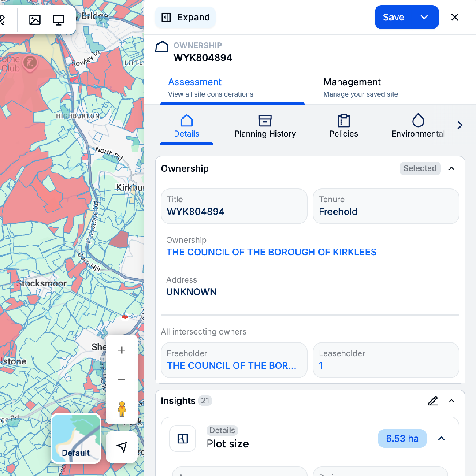Viewport: 476px width, 476px height.
Task: Click the locate me arrow button
Action: 122,447
